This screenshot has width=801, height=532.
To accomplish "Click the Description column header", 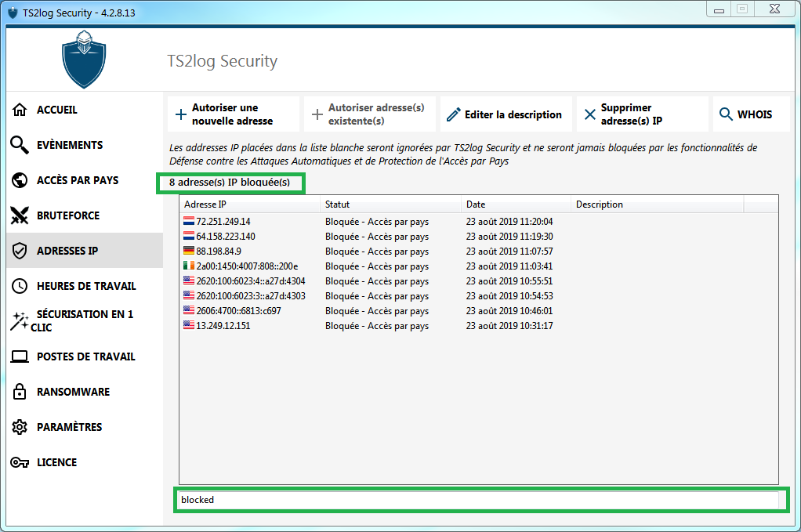I will (658, 204).
